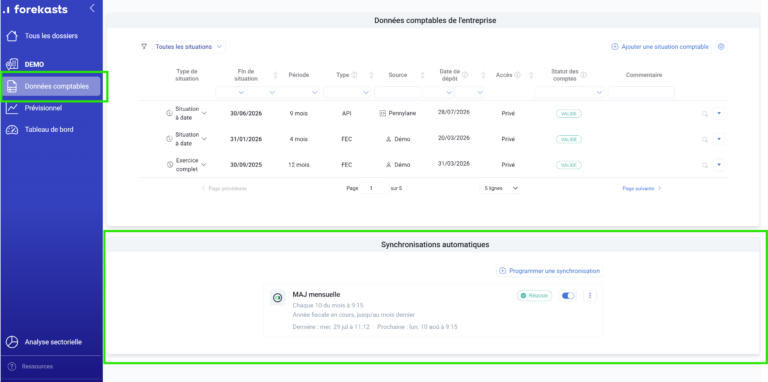The width and height of the screenshot is (768, 382).
Task: Click the MAJ mensuelle sync card icon
Action: pyautogui.click(x=278, y=297)
